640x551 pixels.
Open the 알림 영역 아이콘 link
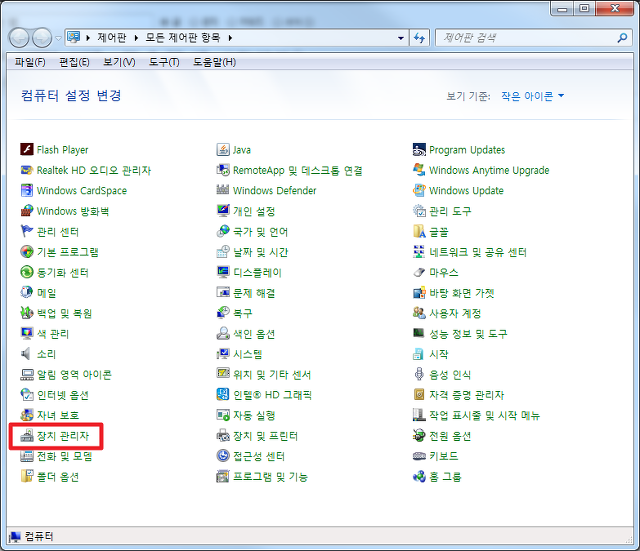(x=74, y=374)
